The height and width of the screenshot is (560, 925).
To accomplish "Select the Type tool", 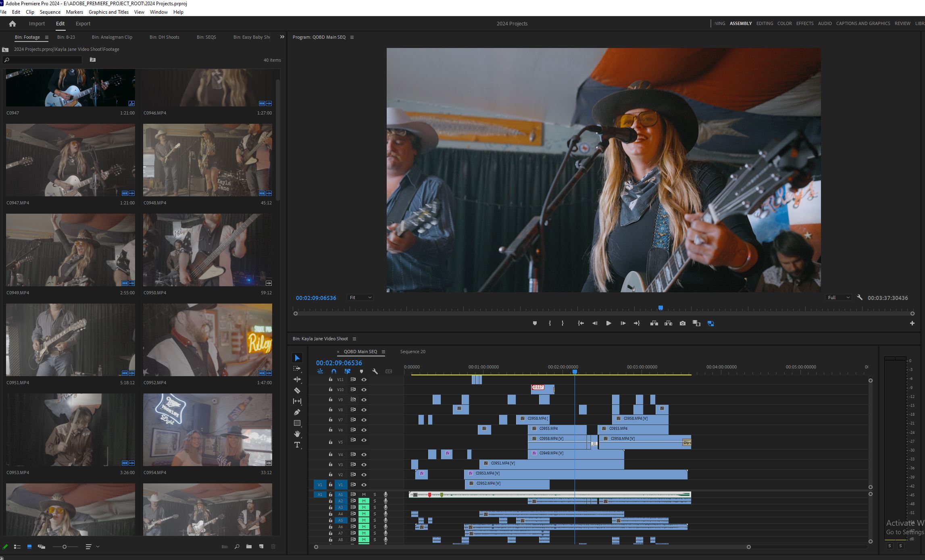I will pyautogui.click(x=297, y=445).
